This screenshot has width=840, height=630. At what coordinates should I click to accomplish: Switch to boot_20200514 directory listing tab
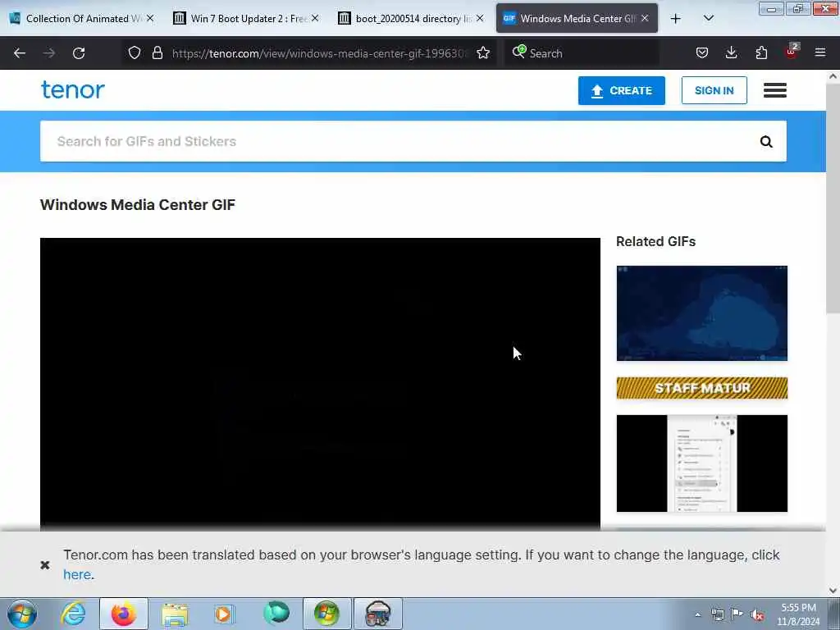tap(412, 19)
